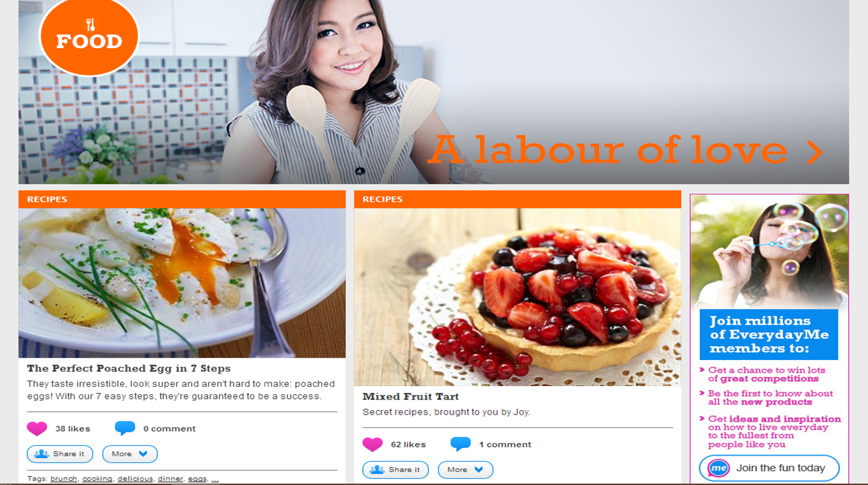
Task: Expand More dropdown under Mixed Fruit Tart
Action: coord(465,470)
